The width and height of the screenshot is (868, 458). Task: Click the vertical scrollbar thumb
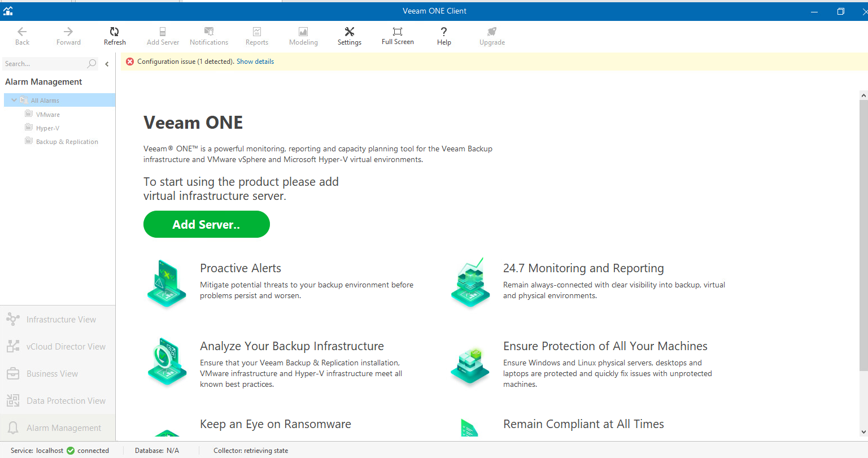point(863,235)
